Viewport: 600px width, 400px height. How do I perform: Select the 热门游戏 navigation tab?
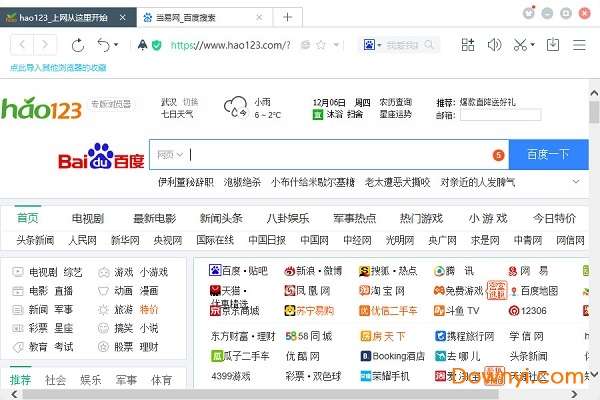(x=421, y=219)
